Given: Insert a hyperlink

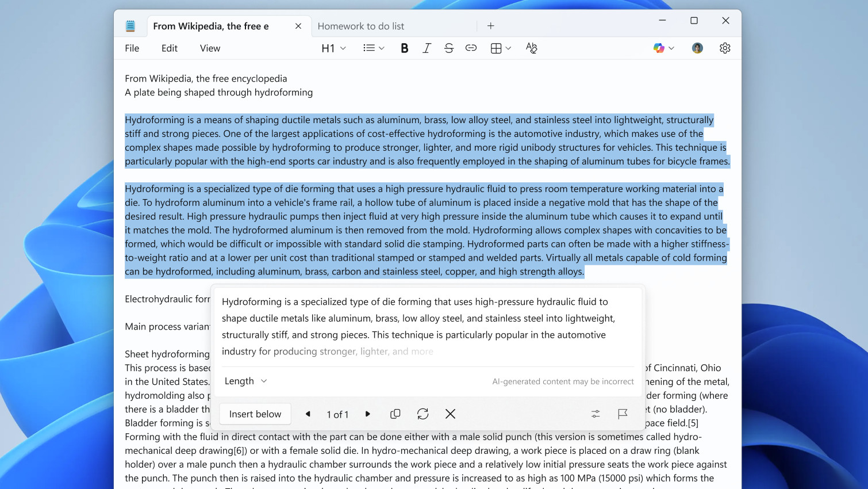Looking at the screenshot, I should click(471, 48).
